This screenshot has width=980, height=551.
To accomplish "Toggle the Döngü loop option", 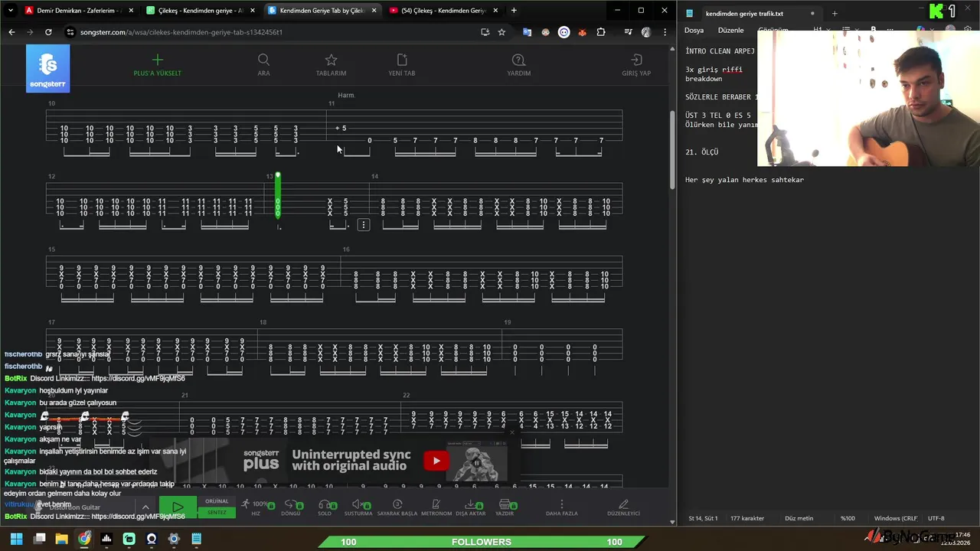I will pyautogui.click(x=291, y=507).
